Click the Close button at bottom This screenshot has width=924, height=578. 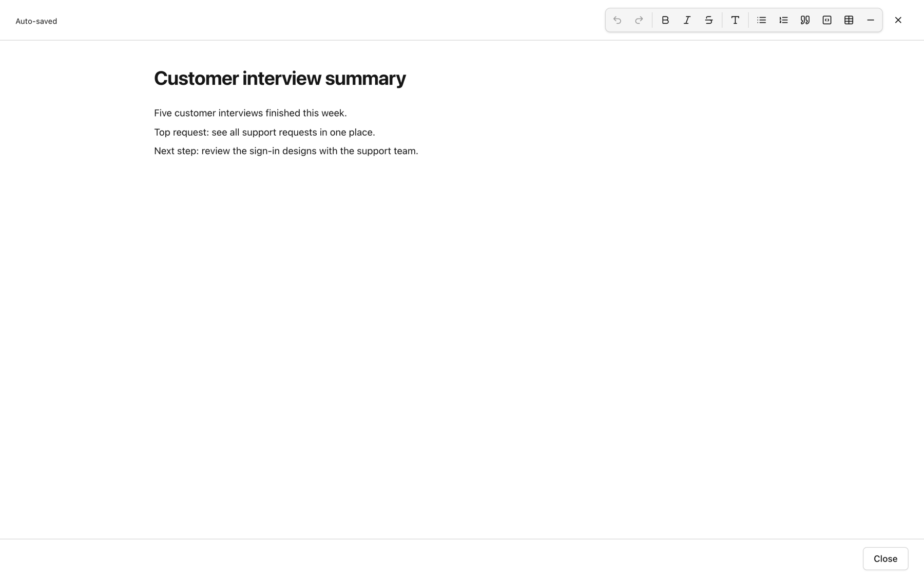[885, 558]
